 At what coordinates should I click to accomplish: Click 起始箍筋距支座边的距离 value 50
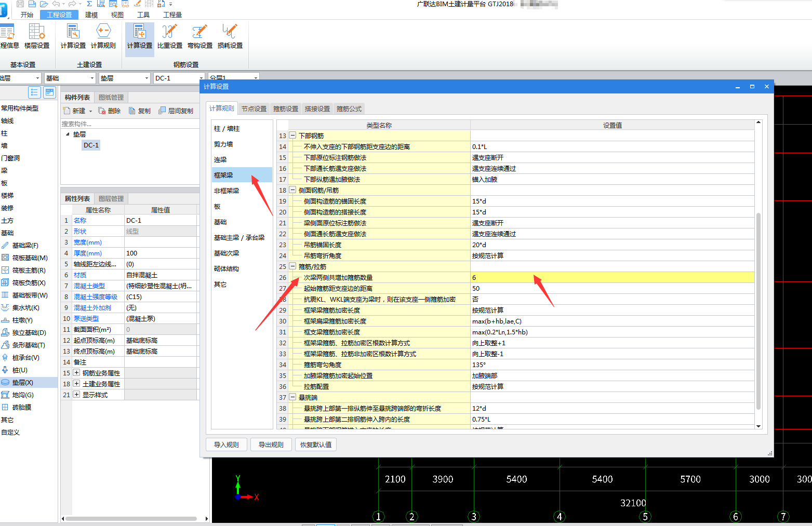(x=613, y=288)
